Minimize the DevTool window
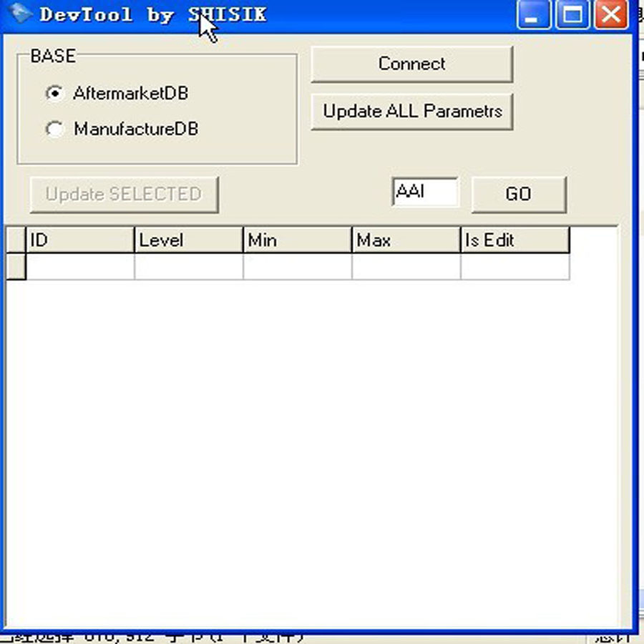This screenshot has height=644, width=644. (x=532, y=15)
